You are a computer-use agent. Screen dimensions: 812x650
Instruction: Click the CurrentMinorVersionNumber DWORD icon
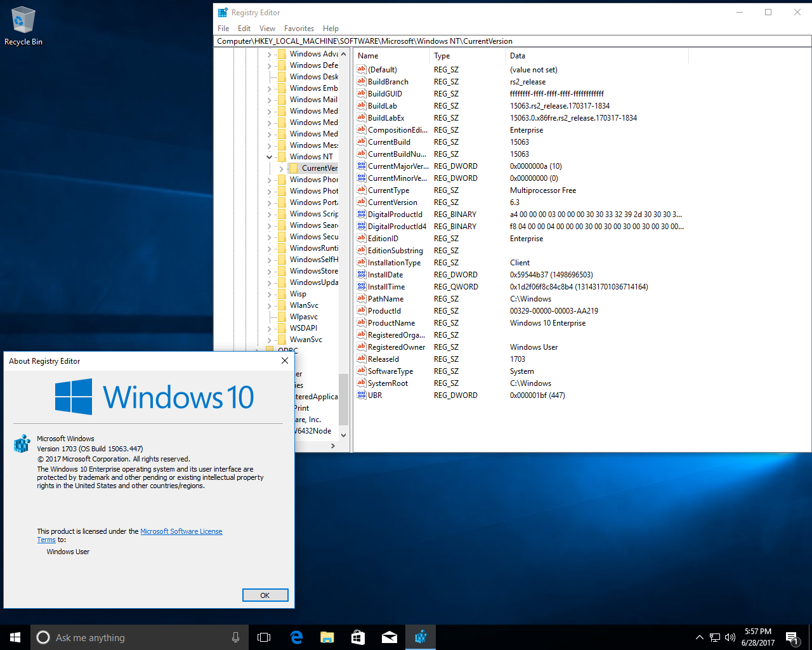pyautogui.click(x=362, y=178)
